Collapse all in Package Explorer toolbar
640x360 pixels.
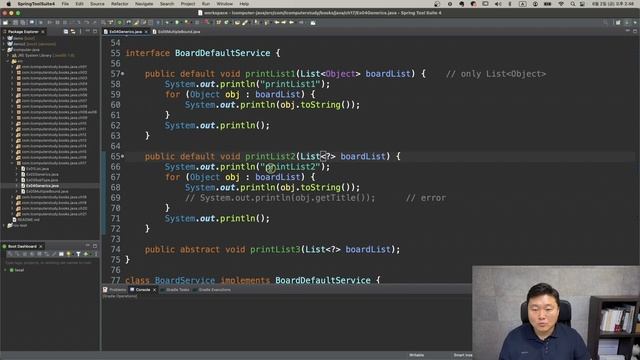pyautogui.click(x=66, y=31)
